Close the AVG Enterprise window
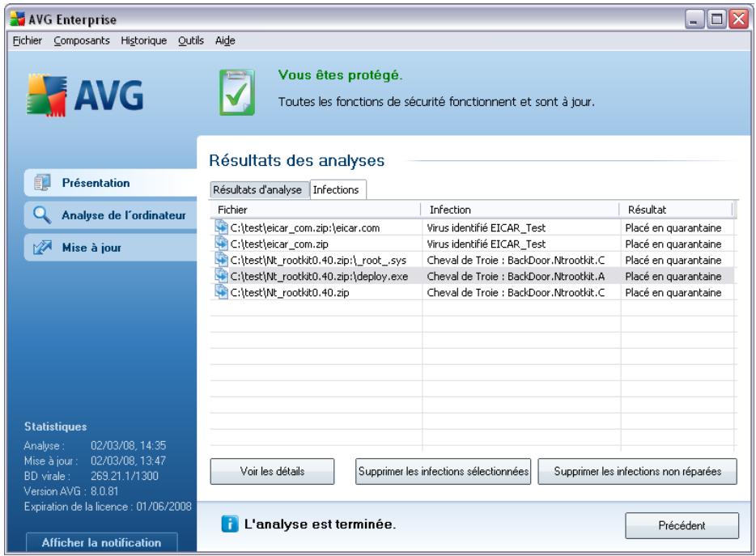 point(739,19)
